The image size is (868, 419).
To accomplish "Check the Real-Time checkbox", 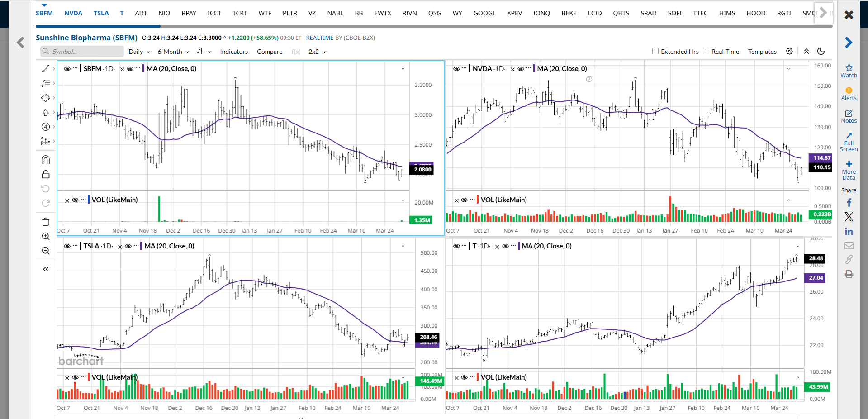I will [x=706, y=52].
